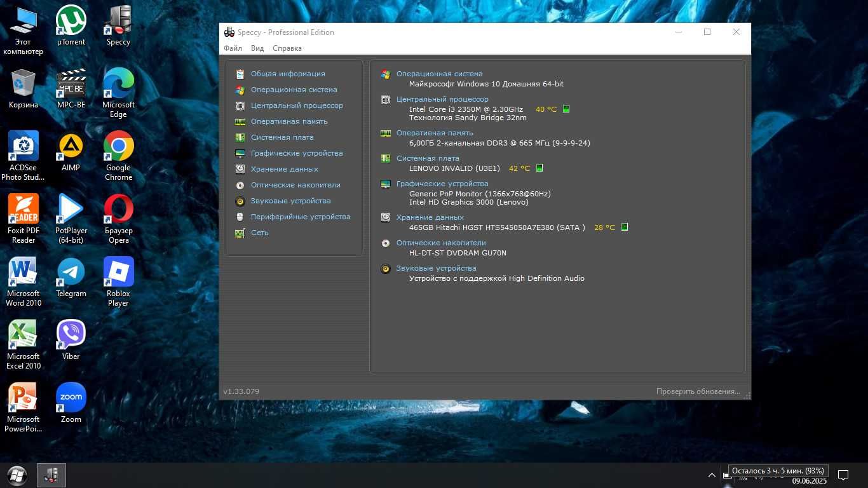Click the Операционная система summary heading
868x488 pixels.
tap(439, 74)
